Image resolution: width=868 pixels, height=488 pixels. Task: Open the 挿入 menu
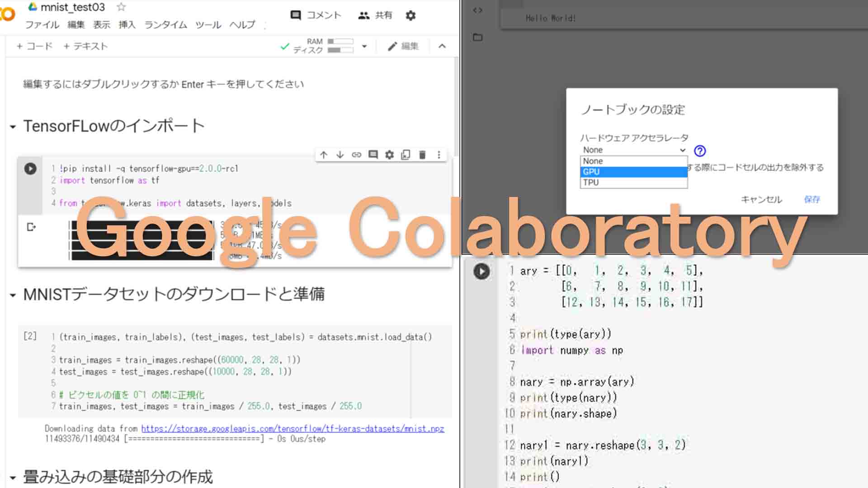(127, 25)
